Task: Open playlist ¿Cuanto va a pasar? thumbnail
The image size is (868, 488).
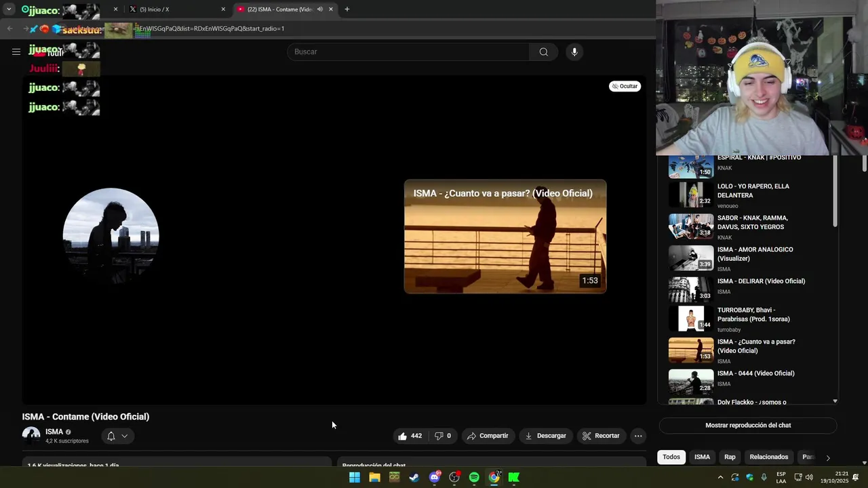Action: (691, 350)
